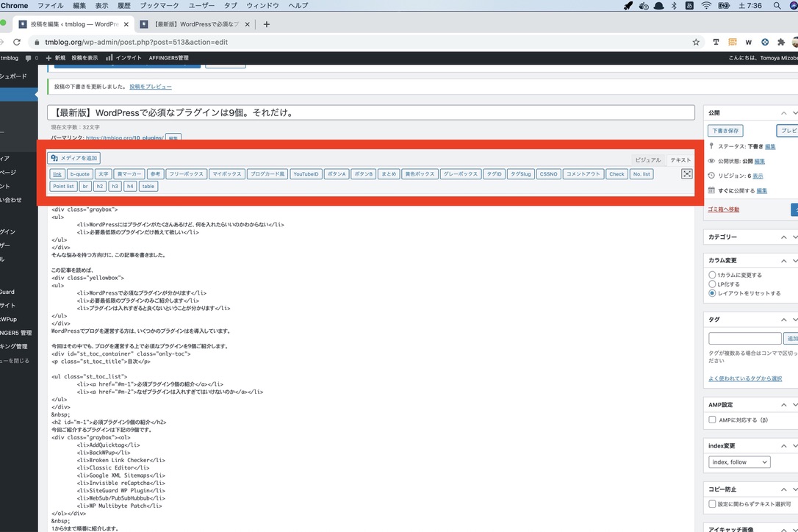Switch to テキスト editor tab
This screenshot has width=798, height=532.
tap(680, 160)
